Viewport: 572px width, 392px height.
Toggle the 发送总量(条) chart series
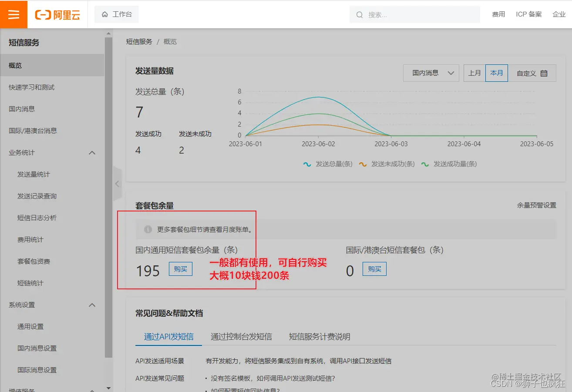[x=328, y=164]
